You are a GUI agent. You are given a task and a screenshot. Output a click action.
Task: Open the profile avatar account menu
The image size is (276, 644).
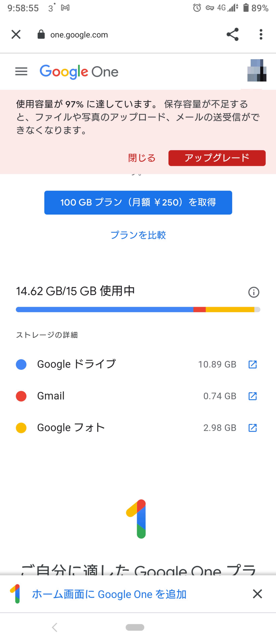257,70
